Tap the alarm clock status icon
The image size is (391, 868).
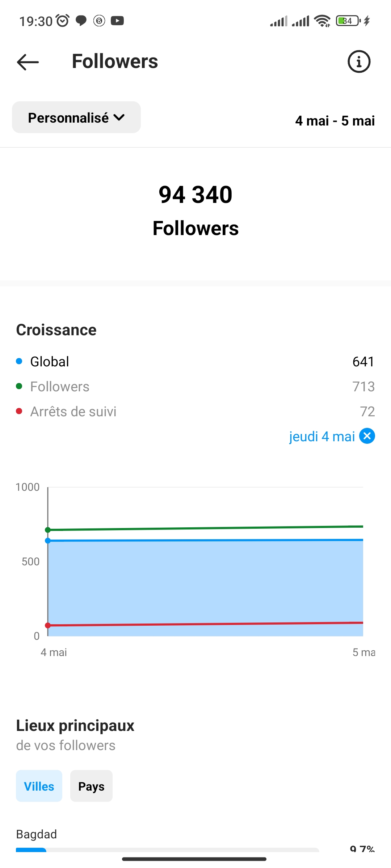click(x=63, y=21)
